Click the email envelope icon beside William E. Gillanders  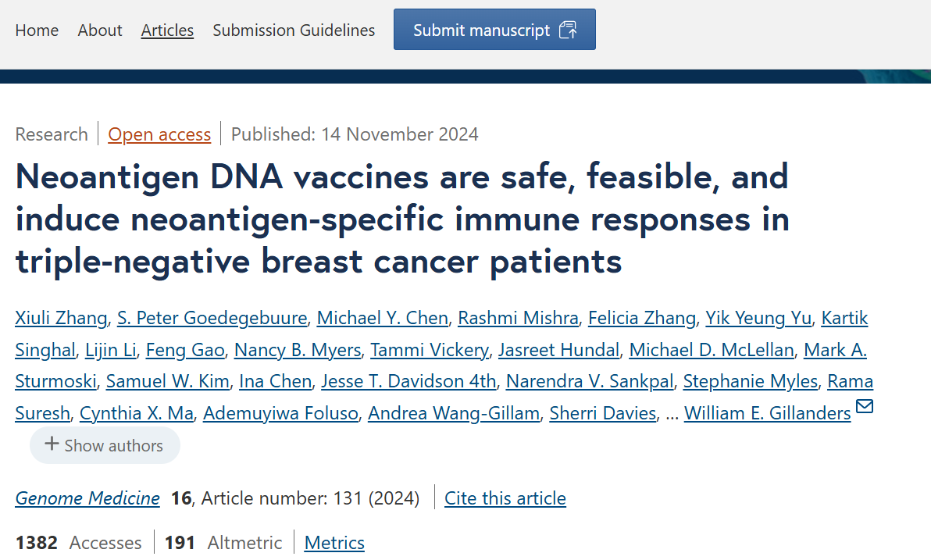[x=865, y=406]
